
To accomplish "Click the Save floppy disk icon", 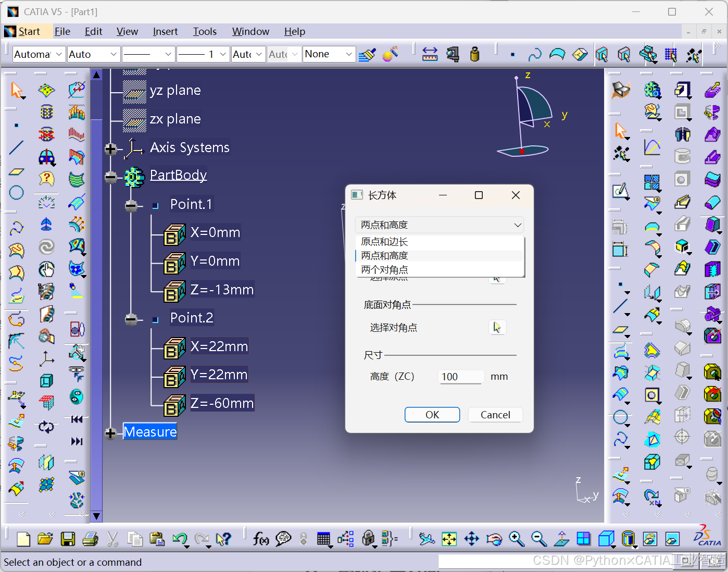I will (68, 539).
